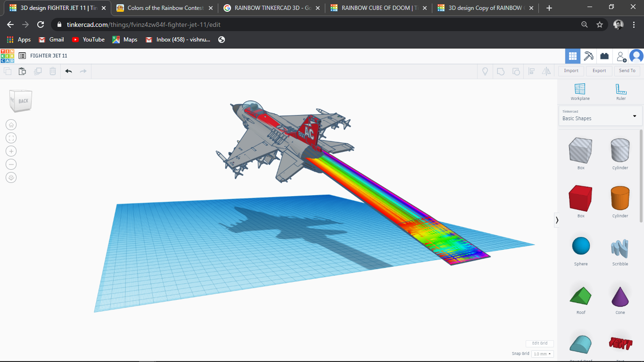This screenshot has height=362, width=644.
Task: Open the Snap Grid 1.0 mm dropdown
Action: [x=542, y=354]
